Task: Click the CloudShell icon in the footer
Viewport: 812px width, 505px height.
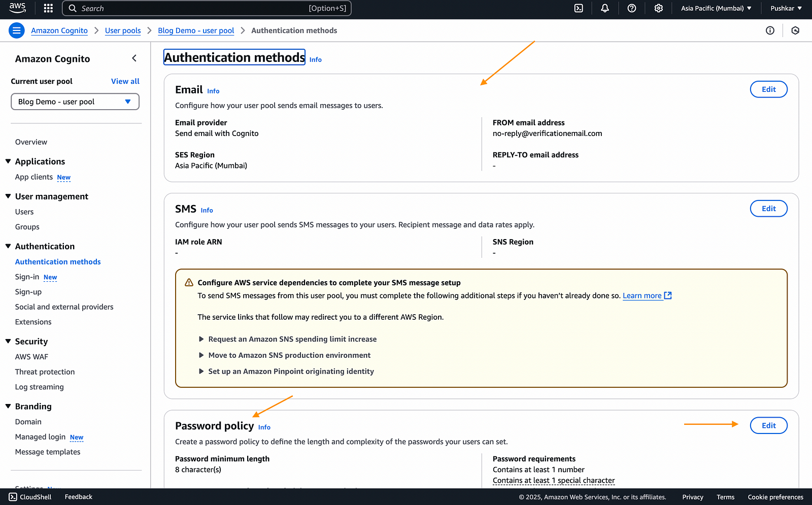Action: (x=13, y=497)
